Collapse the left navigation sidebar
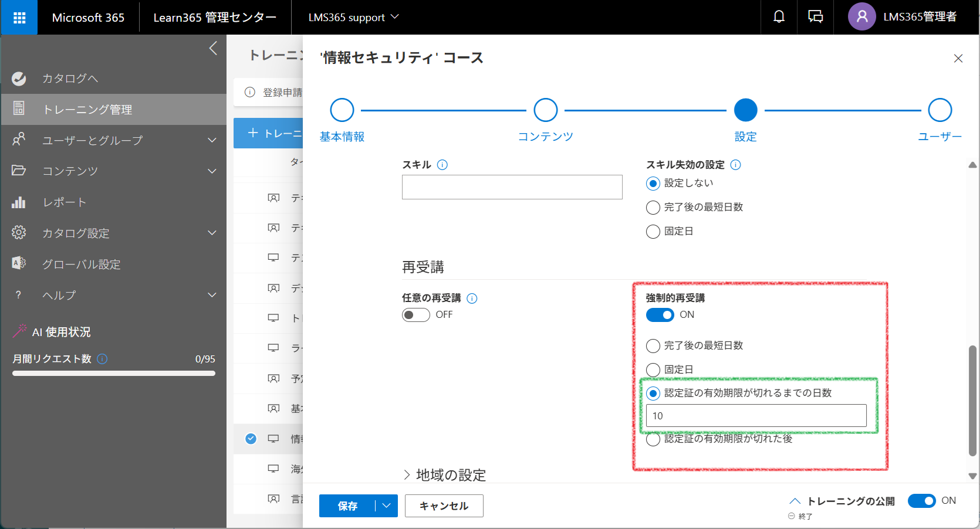The width and height of the screenshot is (980, 529). click(213, 48)
